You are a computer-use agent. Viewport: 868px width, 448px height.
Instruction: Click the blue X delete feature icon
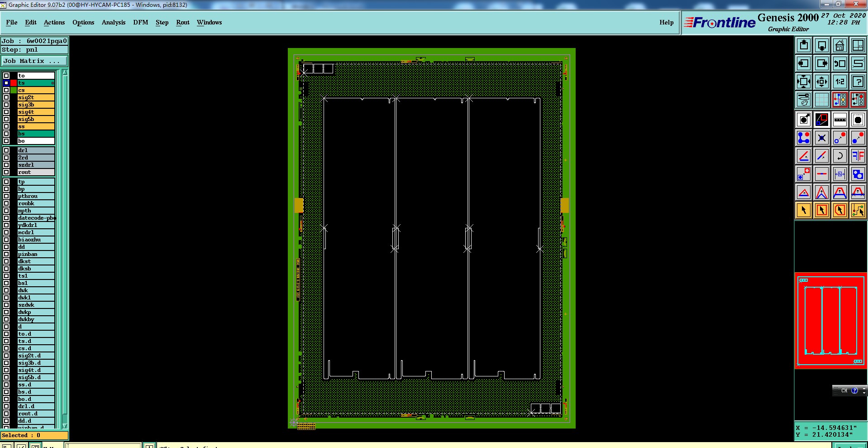822,138
